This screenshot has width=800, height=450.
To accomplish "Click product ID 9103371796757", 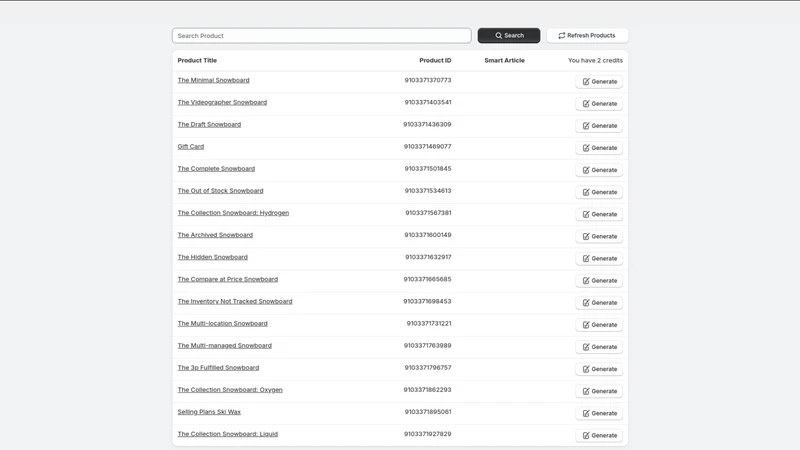I will click(x=428, y=367).
